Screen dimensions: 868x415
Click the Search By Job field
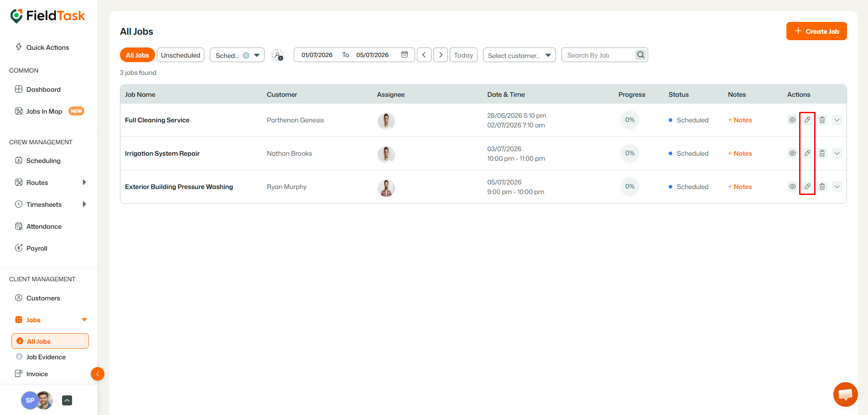[598, 55]
